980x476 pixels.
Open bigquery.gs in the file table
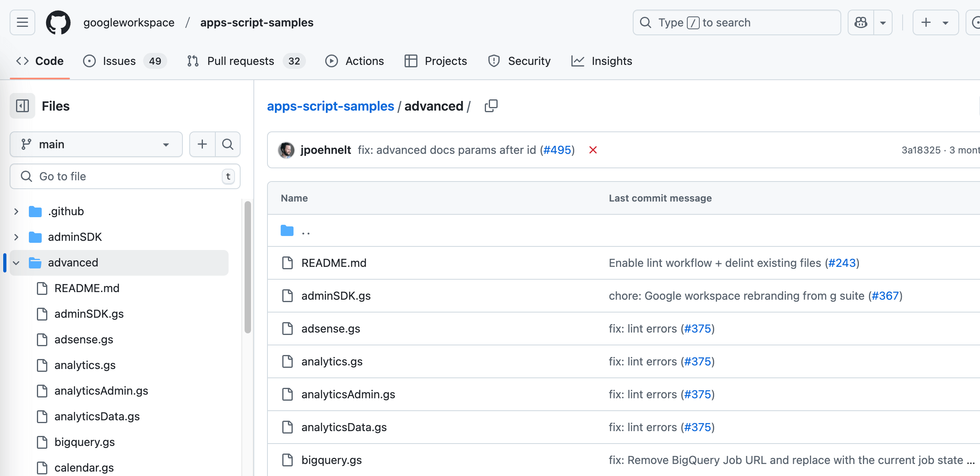[x=332, y=460]
